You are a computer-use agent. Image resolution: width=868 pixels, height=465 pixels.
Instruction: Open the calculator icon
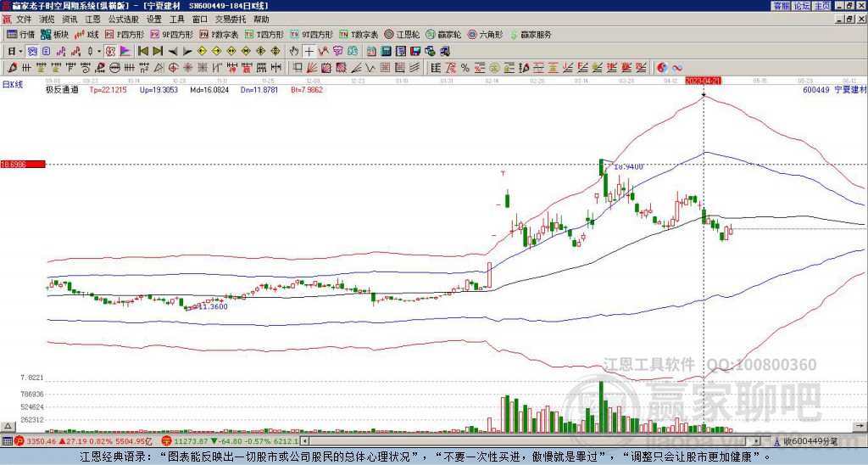pos(386,51)
